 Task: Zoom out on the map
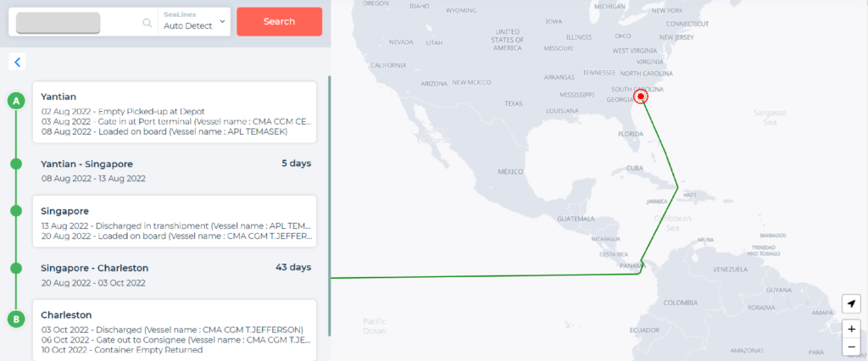(851, 347)
